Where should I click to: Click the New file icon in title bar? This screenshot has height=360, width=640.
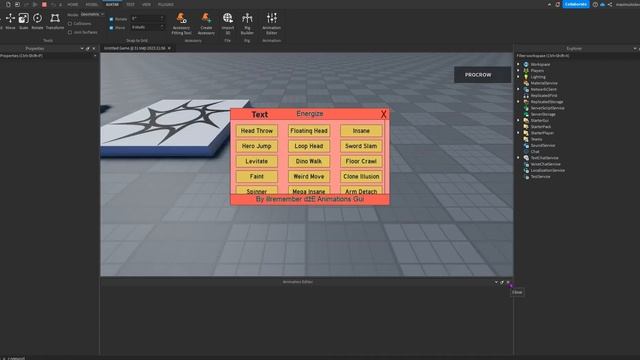[8, 4]
